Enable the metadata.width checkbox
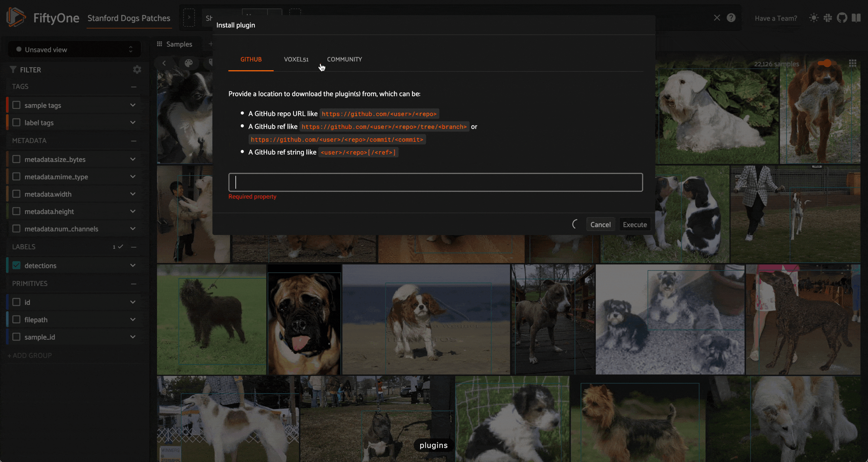Screen dimensions: 868x462 (16, 194)
